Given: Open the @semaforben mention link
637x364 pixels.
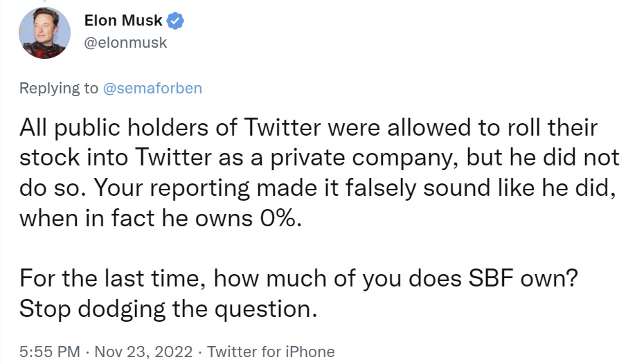Looking at the screenshot, I should tap(152, 88).
